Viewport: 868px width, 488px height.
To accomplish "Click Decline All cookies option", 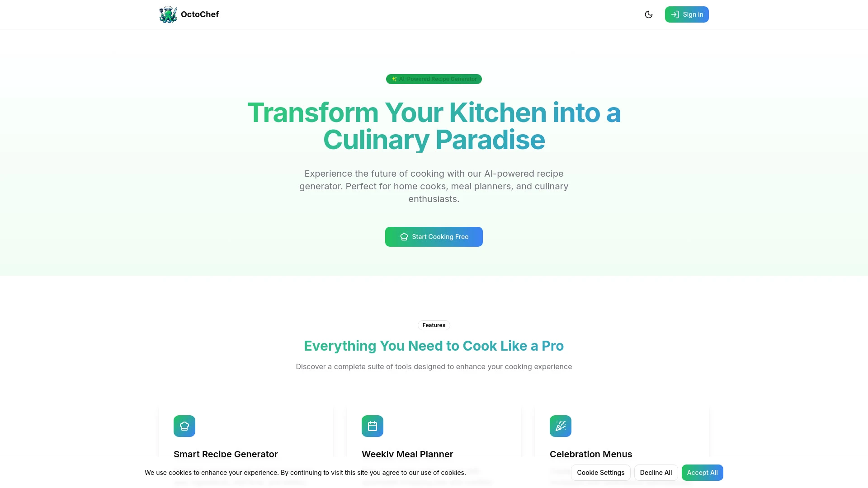I will click(655, 473).
